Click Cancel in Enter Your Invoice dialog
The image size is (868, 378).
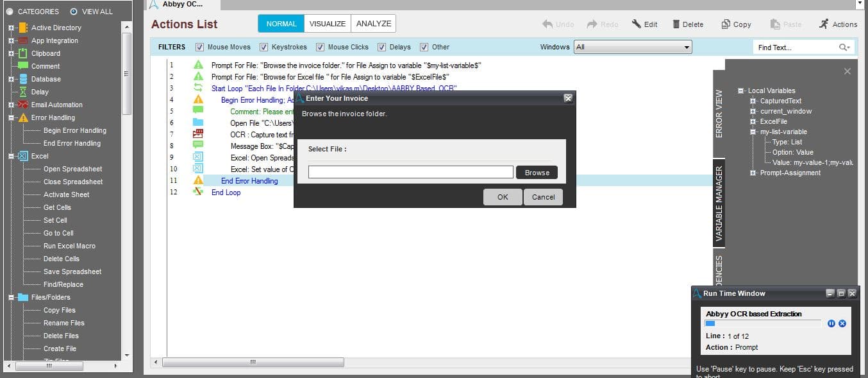[543, 197]
